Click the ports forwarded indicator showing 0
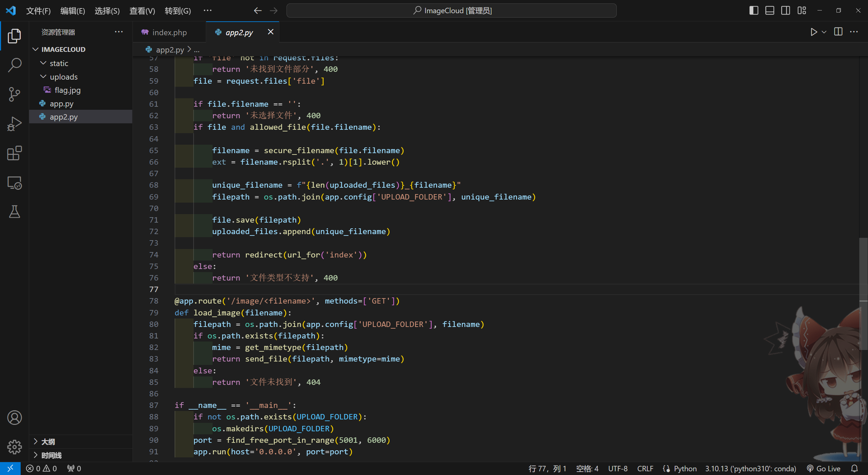868x475 pixels. 74,469
